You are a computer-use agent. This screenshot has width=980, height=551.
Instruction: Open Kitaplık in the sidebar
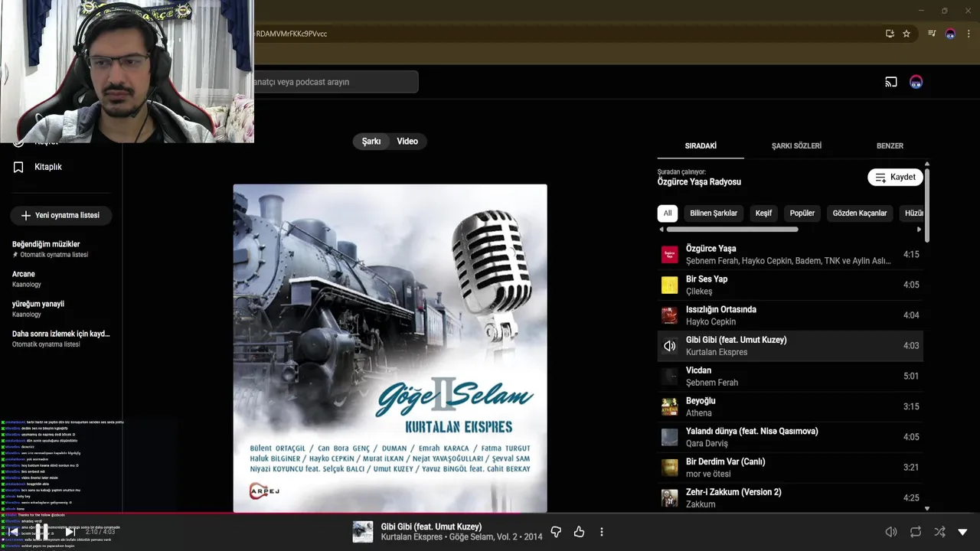tap(47, 167)
